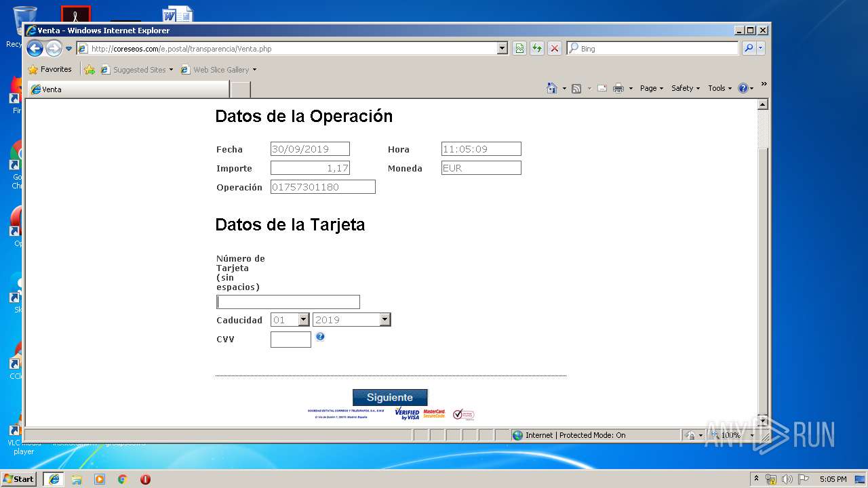Click the volume speaker tray icon
This screenshot has height=488, width=868.
[787, 479]
